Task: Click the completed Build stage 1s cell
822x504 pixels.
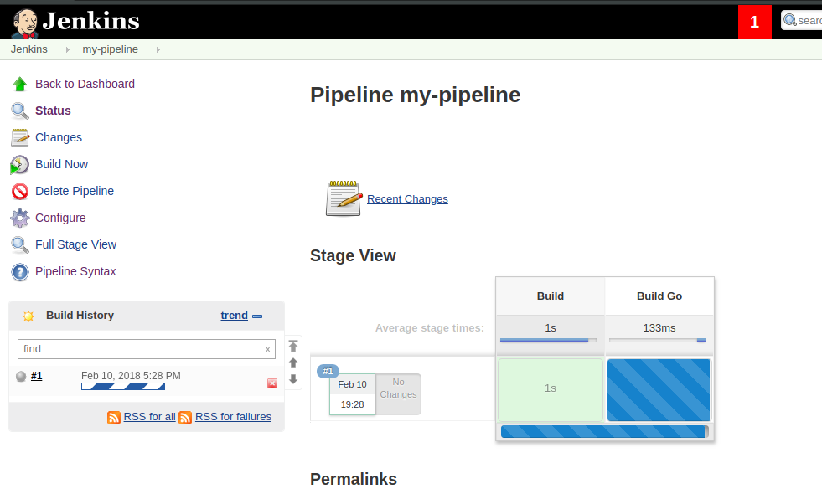Action: [x=551, y=390]
